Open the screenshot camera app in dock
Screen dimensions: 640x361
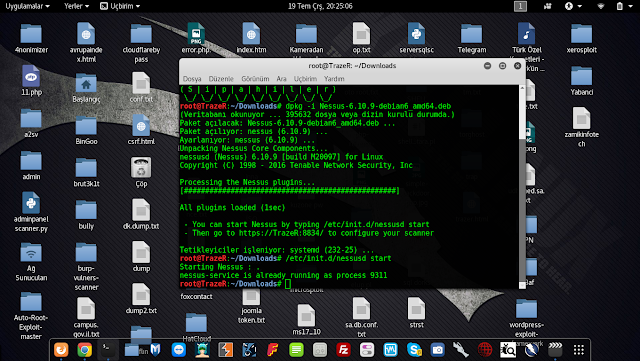tap(438, 350)
